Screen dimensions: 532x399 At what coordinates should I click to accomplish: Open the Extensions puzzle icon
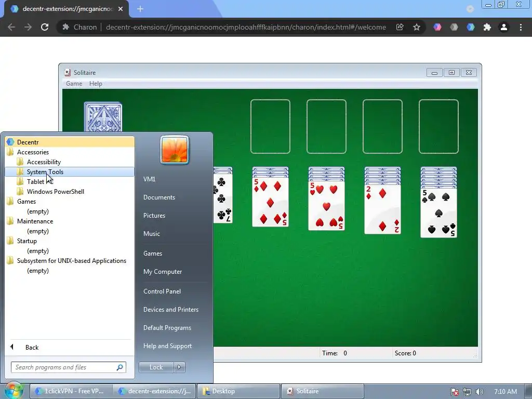coord(487,27)
